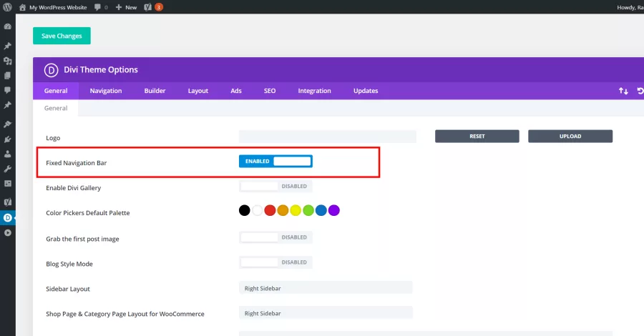The height and width of the screenshot is (336, 644).
Task: Open Divi menu icon in sidebar
Action: 7,218
